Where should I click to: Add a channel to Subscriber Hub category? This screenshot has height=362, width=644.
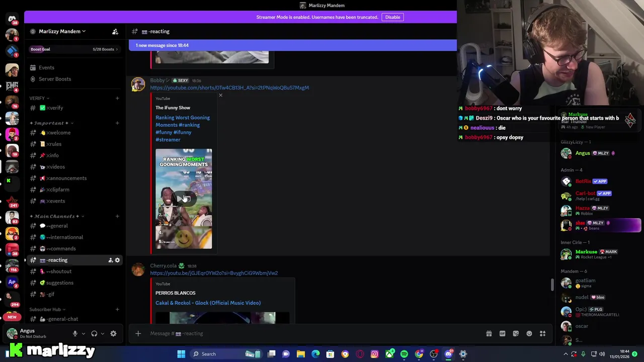pos(117,310)
